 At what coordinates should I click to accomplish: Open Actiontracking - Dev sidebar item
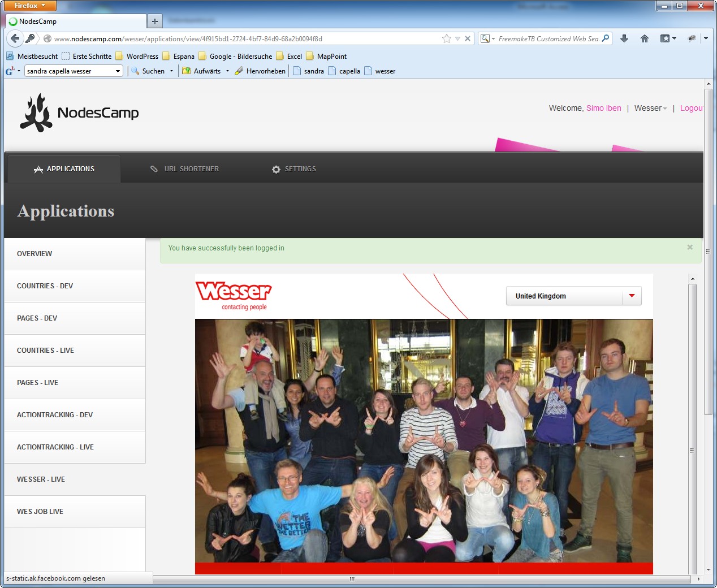point(55,415)
